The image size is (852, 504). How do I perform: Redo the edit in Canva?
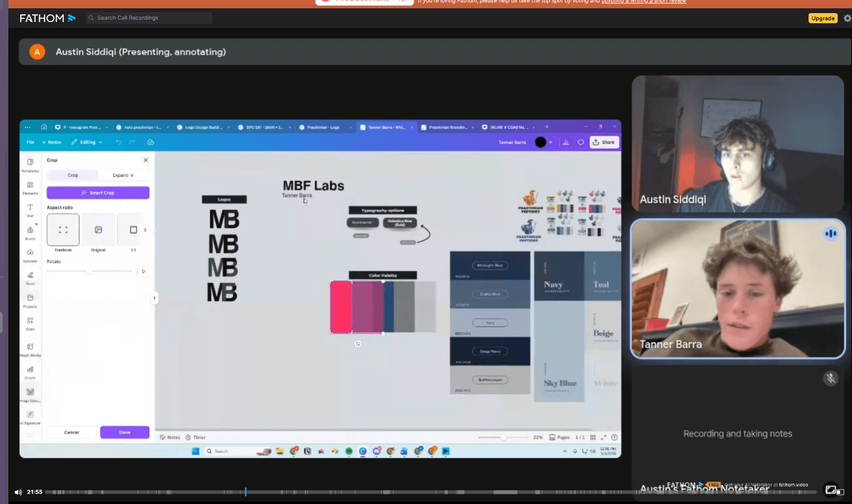[x=132, y=142]
